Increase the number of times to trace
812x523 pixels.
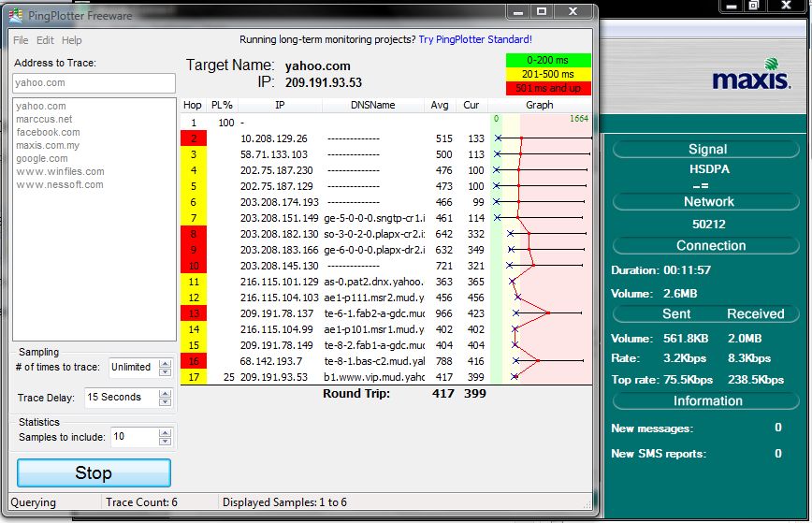click(166, 364)
